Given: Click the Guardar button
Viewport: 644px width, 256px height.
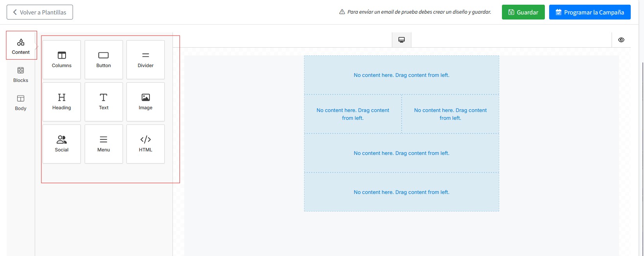Looking at the screenshot, I should click(523, 12).
